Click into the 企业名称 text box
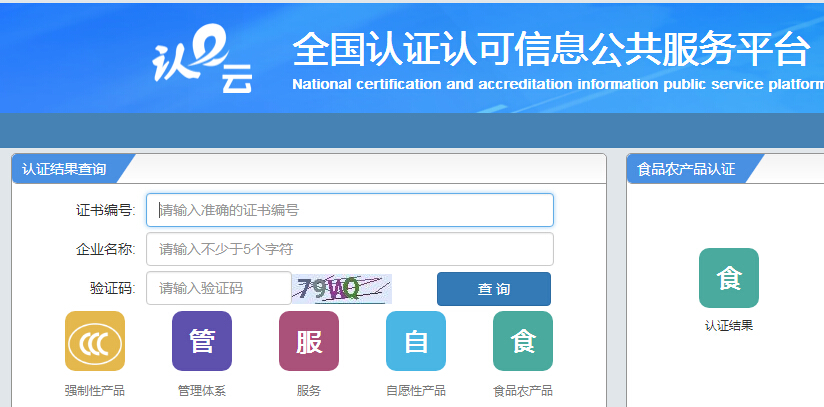The width and height of the screenshot is (824, 407). (x=350, y=249)
